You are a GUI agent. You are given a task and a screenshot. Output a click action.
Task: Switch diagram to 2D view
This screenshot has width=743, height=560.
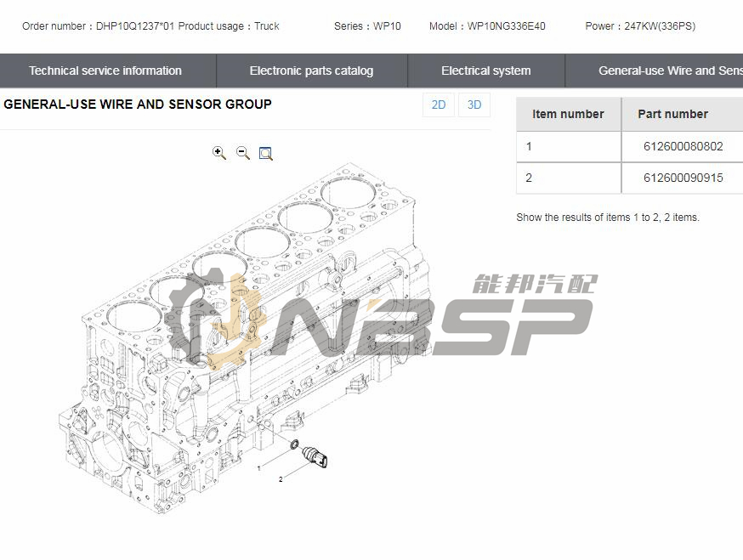[439, 105]
